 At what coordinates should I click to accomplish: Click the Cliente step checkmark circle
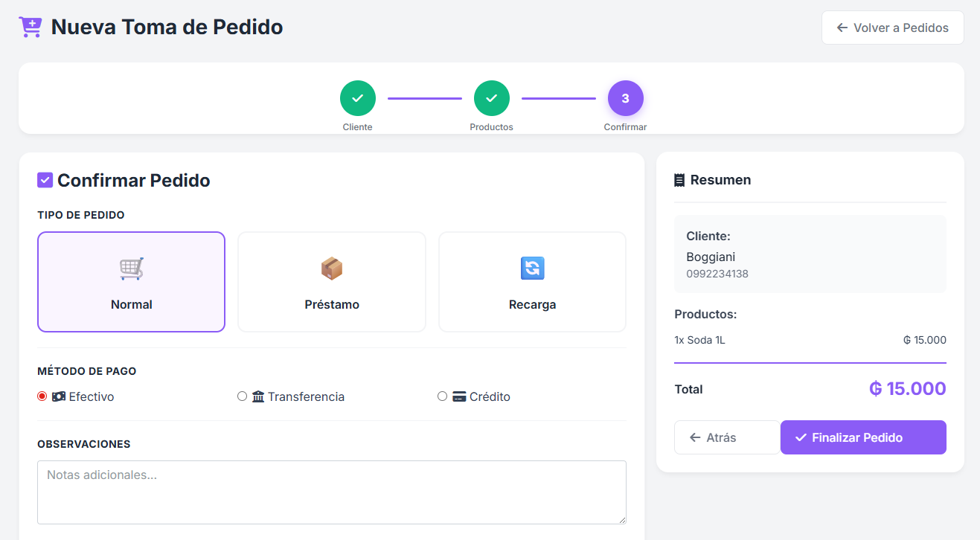tap(358, 98)
